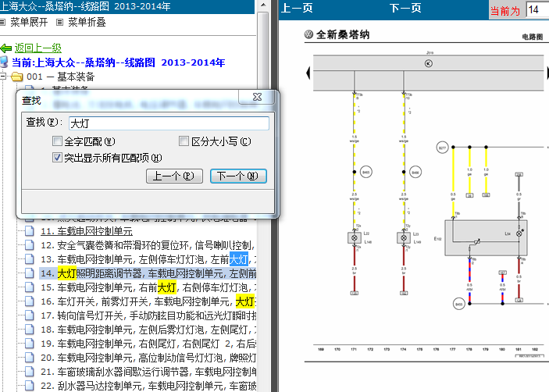The width and height of the screenshot is (549, 392).
Task: Click document icon beside item 14
Action: pos(30,273)
